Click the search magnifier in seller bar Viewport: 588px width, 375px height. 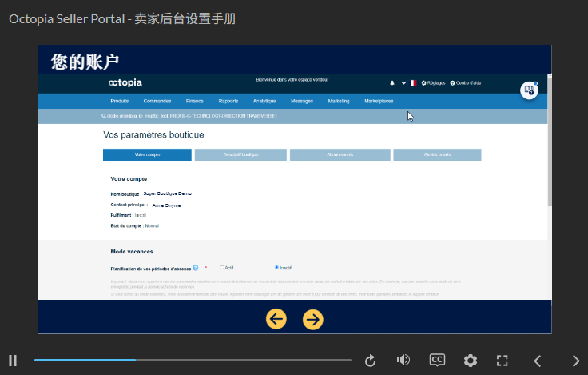pyautogui.click(x=104, y=116)
